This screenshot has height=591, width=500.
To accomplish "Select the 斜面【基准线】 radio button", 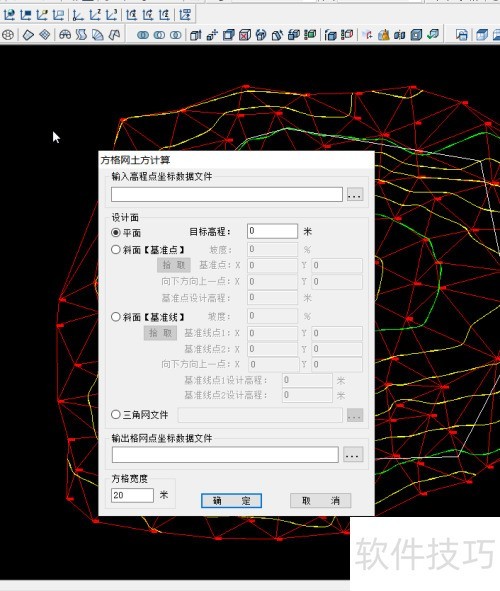I will pyautogui.click(x=116, y=317).
